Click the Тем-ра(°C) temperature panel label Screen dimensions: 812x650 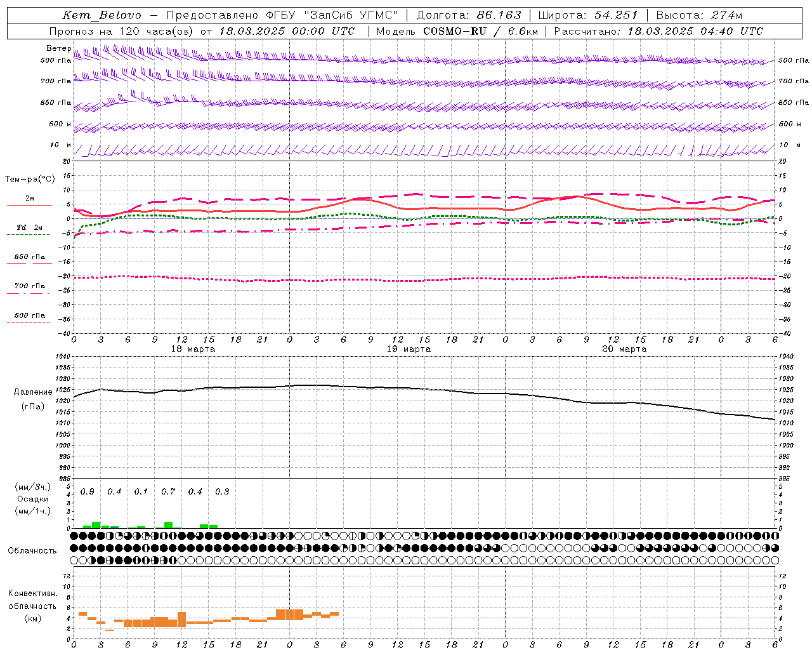click(30, 180)
